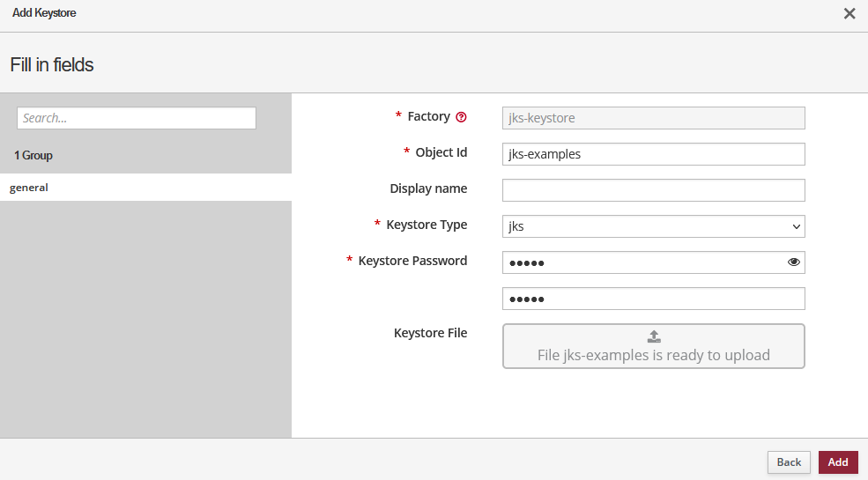Open the Keystore Type dropdown
This screenshot has width=868, height=480.
653,226
